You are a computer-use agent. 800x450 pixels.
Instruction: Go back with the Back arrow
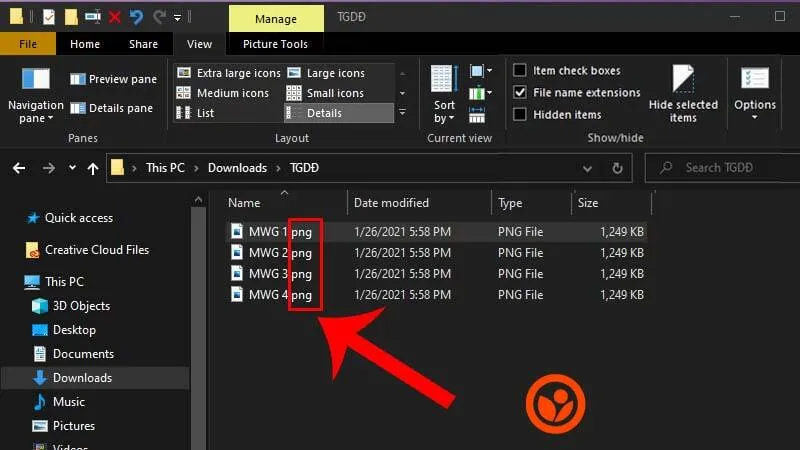(x=19, y=168)
